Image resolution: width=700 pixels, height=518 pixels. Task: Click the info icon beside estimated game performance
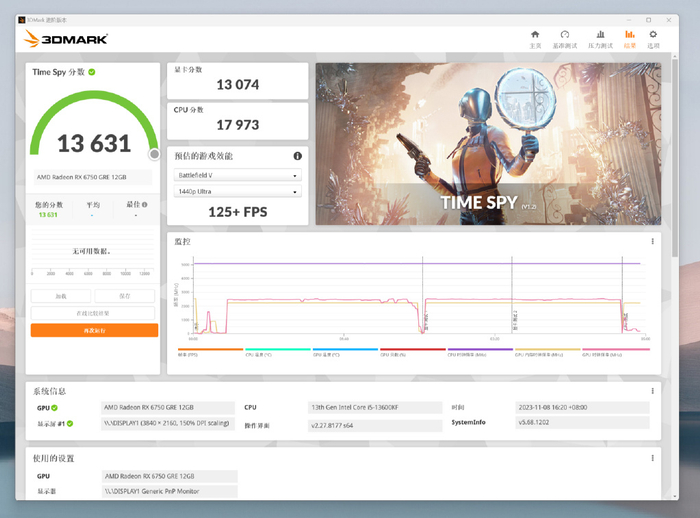point(297,156)
